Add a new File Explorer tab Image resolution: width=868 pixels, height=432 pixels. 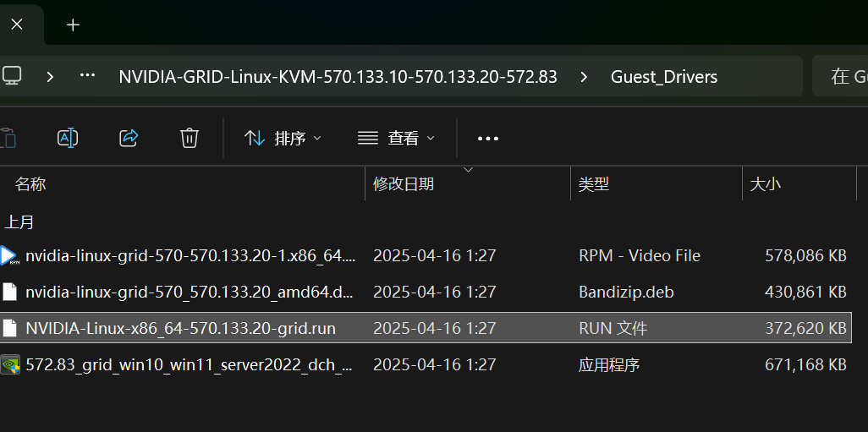pos(73,25)
